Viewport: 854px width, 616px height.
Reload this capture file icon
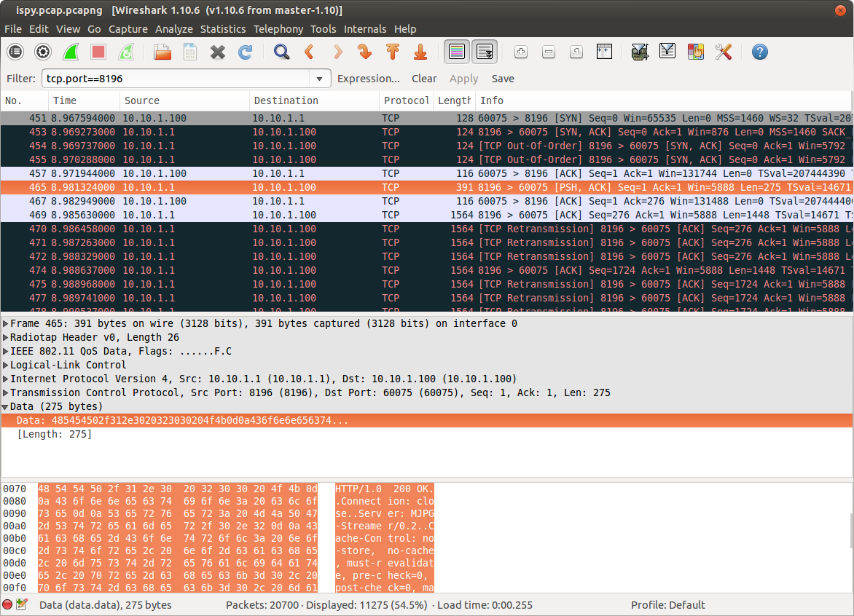coord(246,52)
